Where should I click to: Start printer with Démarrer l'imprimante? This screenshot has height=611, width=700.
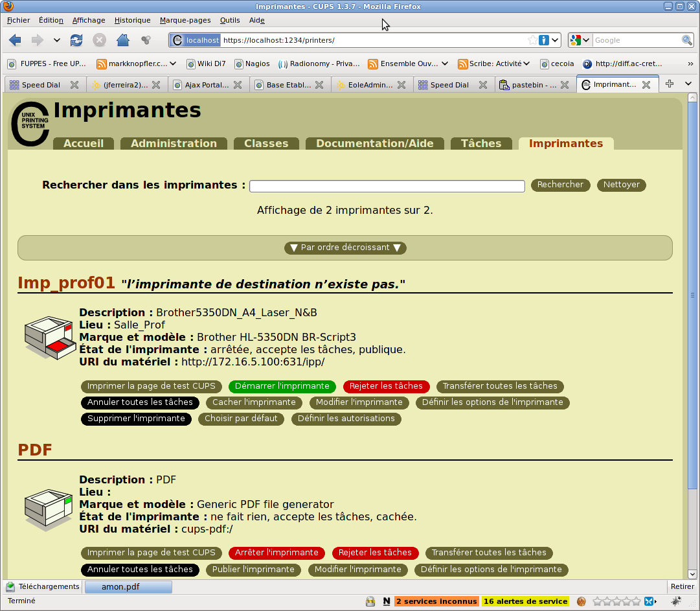click(282, 386)
